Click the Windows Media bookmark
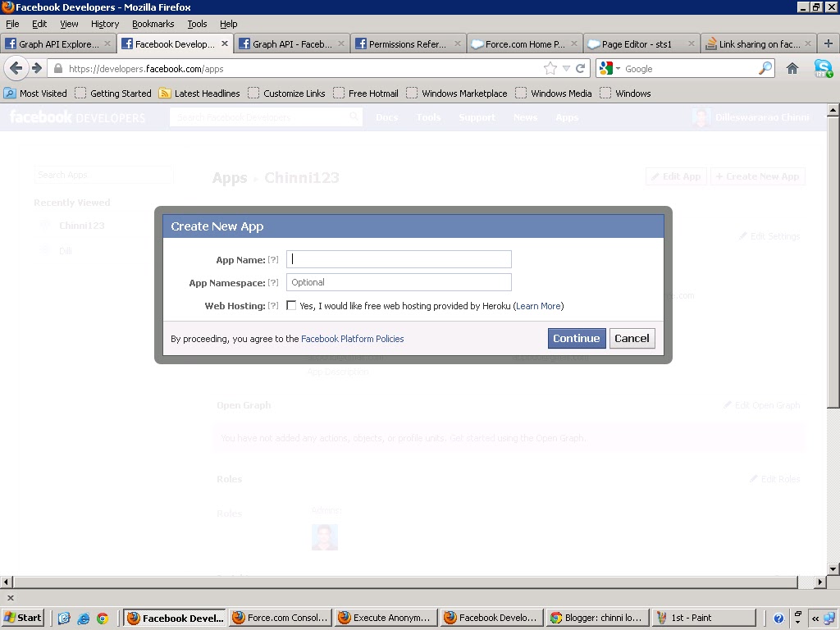This screenshot has width=840, height=630. coord(554,94)
